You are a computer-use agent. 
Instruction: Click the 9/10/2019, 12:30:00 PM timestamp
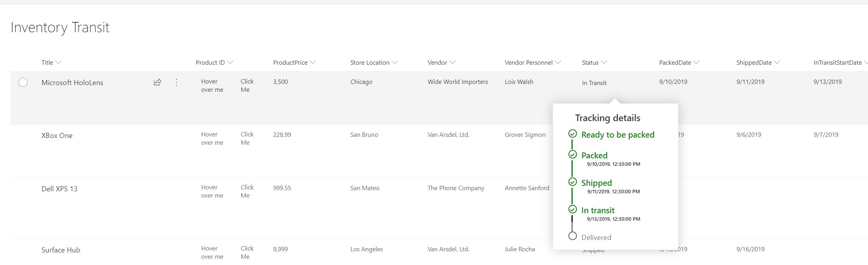(x=613, y=164)
